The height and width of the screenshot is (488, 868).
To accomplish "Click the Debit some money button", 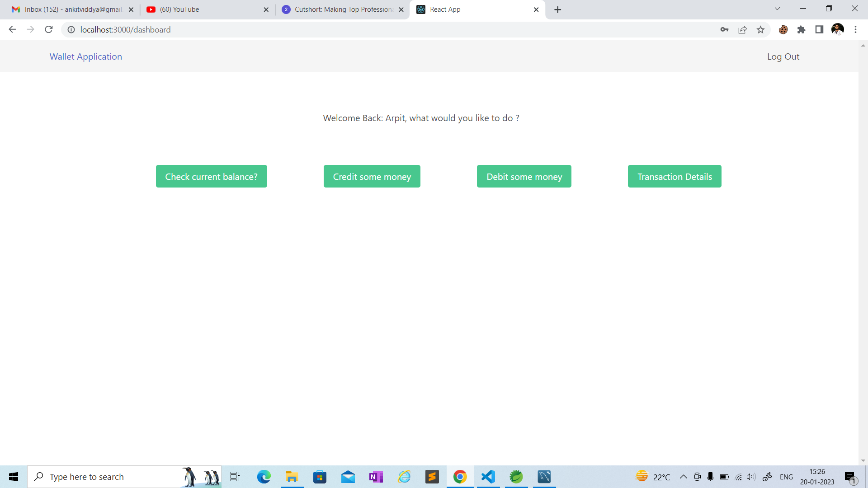I will click(524, 176).
